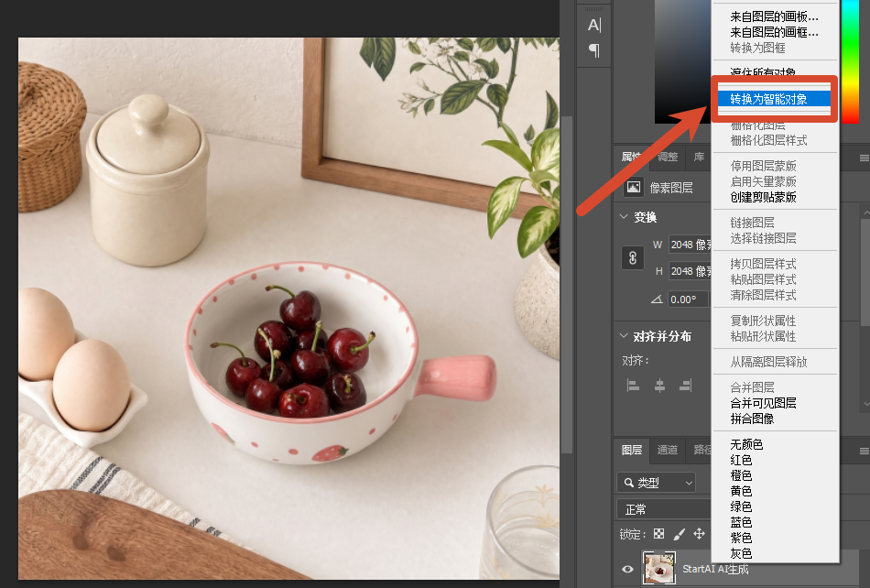870x588 pixels.
Task: Select the character panel icon
Action: click(594, 25)
